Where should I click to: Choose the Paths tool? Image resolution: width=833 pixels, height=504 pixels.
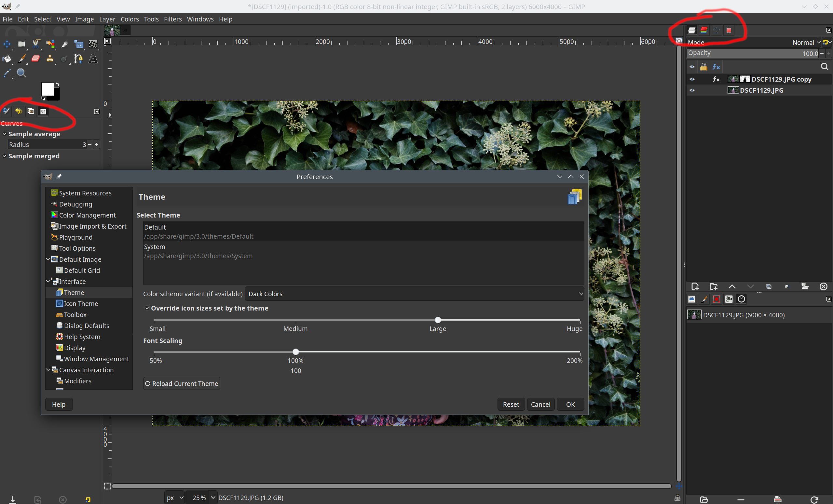click(x=78, y=59)
